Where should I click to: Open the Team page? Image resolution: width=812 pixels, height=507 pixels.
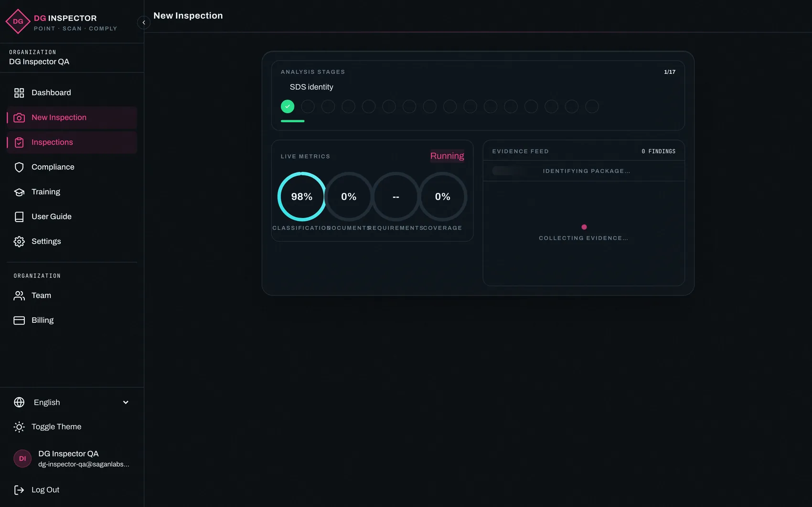(x=72, y=296)
